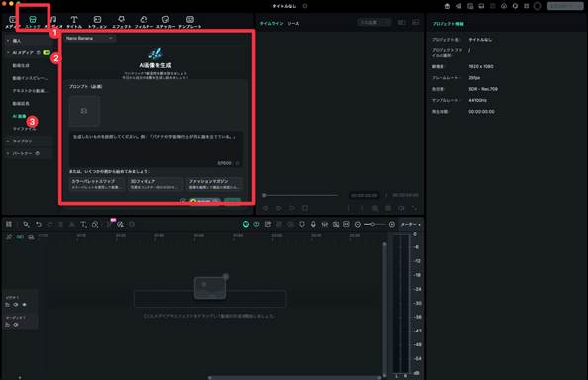Expand the Nano Banana model dropdown
Screen dimensions: 588x380
[89, 38]
